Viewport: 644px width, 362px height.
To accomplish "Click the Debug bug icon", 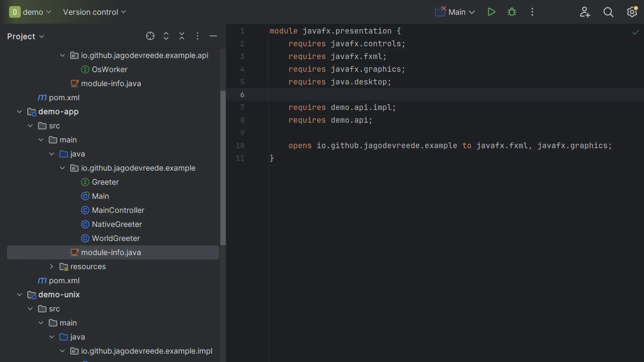I will 512,12.
